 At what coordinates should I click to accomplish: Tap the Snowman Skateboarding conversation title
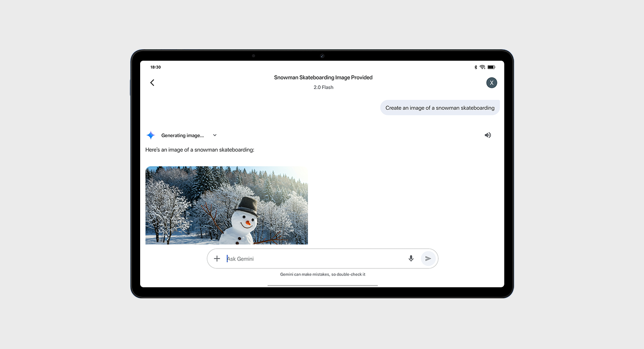(x=323, y=77)
